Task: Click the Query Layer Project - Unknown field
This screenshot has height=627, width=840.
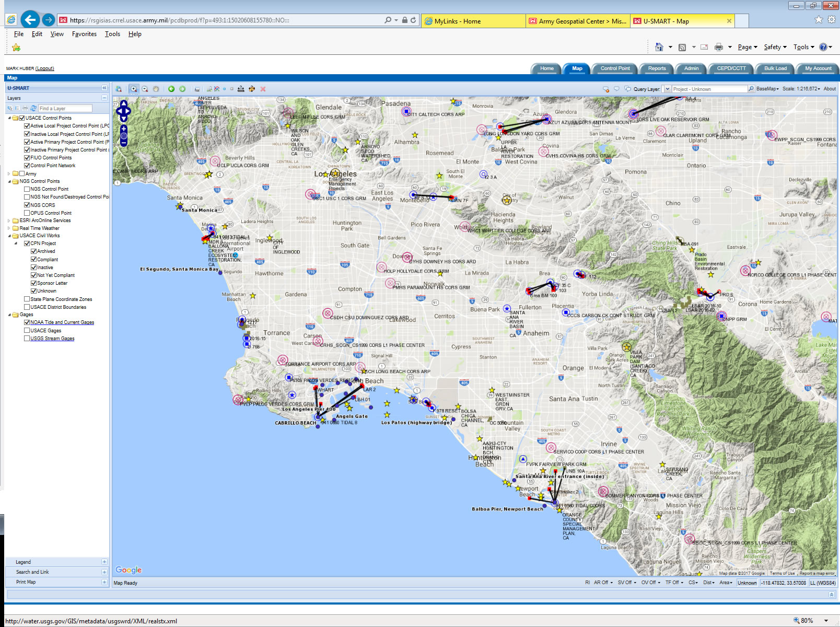Action: coord(709,89)
